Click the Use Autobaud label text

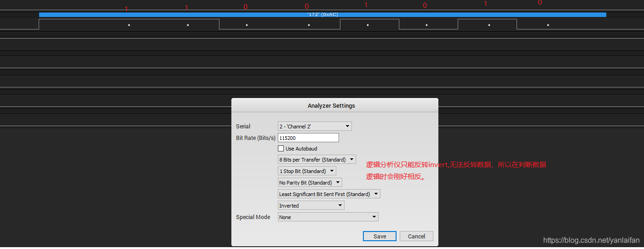301,149
